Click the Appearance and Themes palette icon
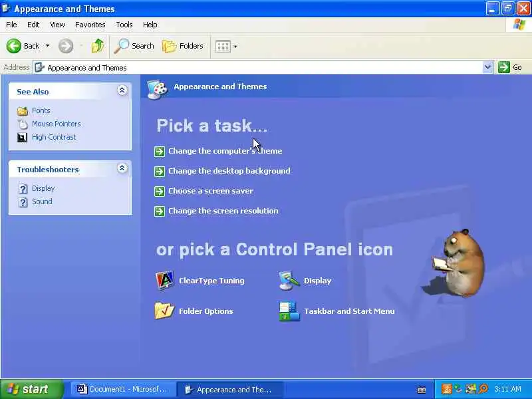 click(157, 89)
